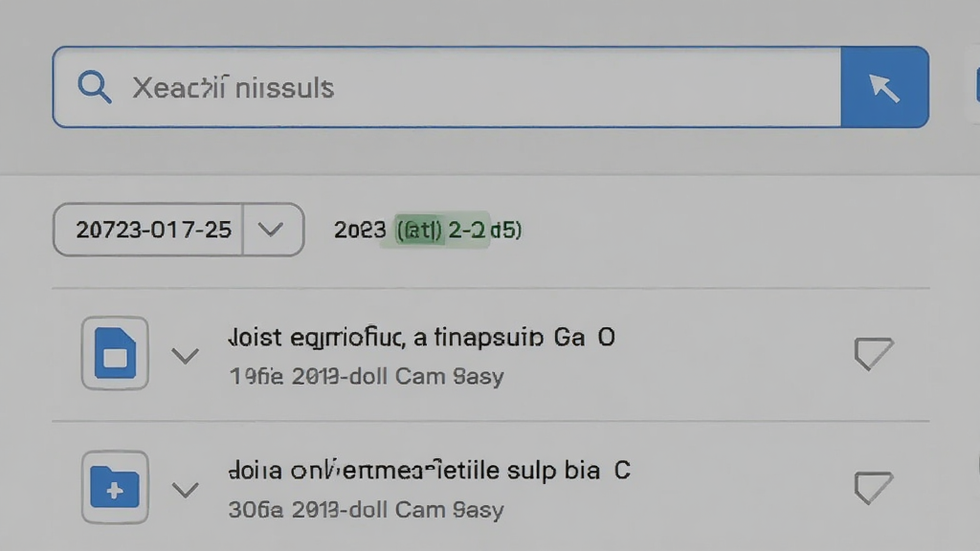Screen dimensions: 980x551
Task: Click the blue document file icon
Action: (115, 353)
